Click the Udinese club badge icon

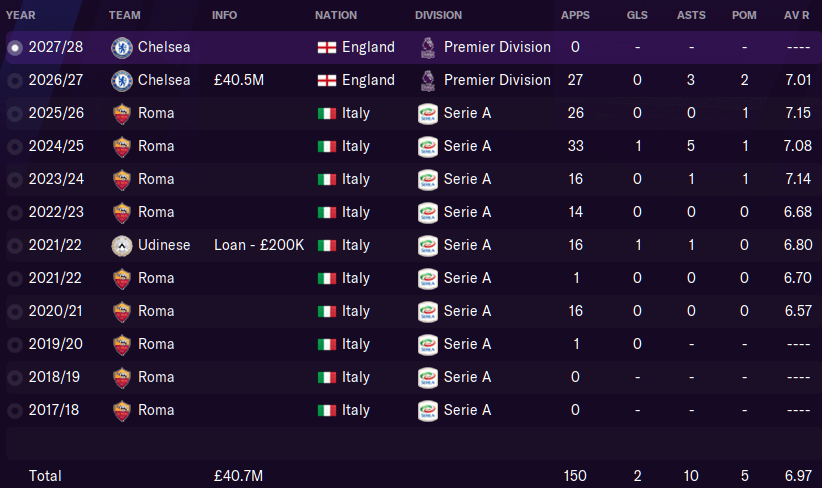point(122,246)
